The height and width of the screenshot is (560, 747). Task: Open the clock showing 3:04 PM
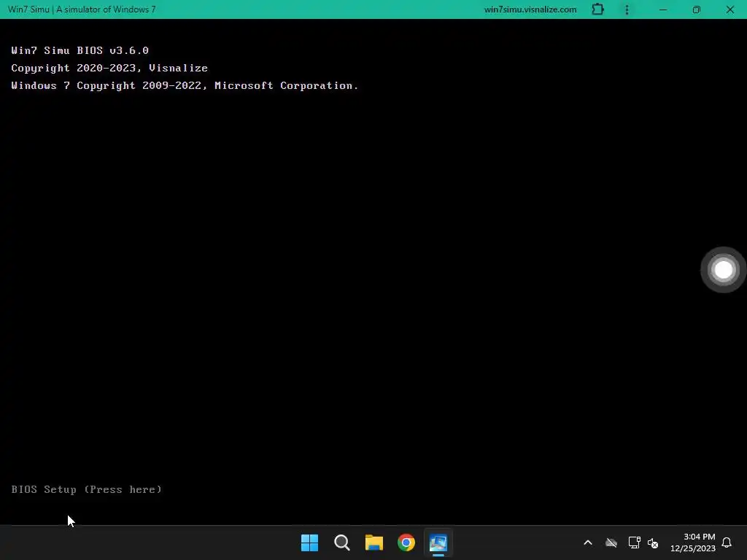click(693, 542)
